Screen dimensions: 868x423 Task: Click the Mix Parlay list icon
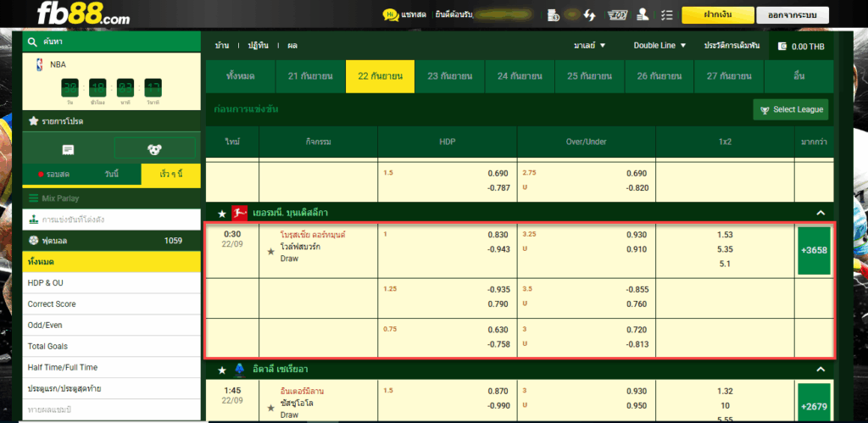pyautogui.click(x=33, y=198)
